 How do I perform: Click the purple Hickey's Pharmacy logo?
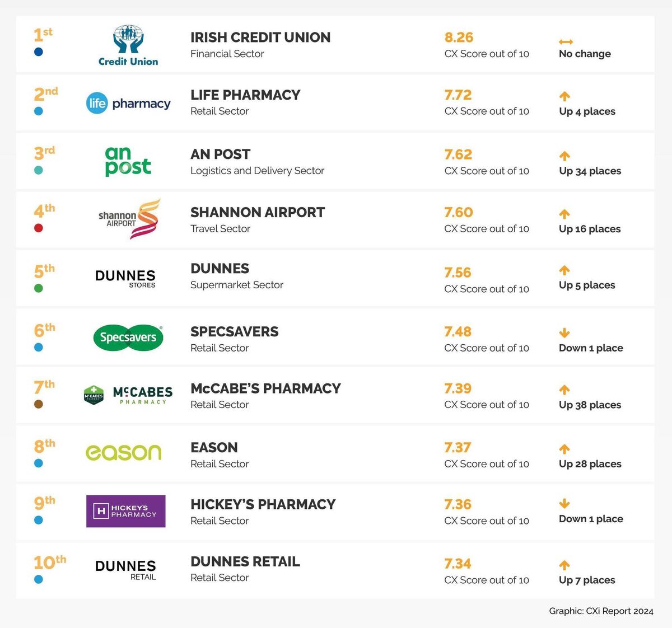[x=125, y=511]
